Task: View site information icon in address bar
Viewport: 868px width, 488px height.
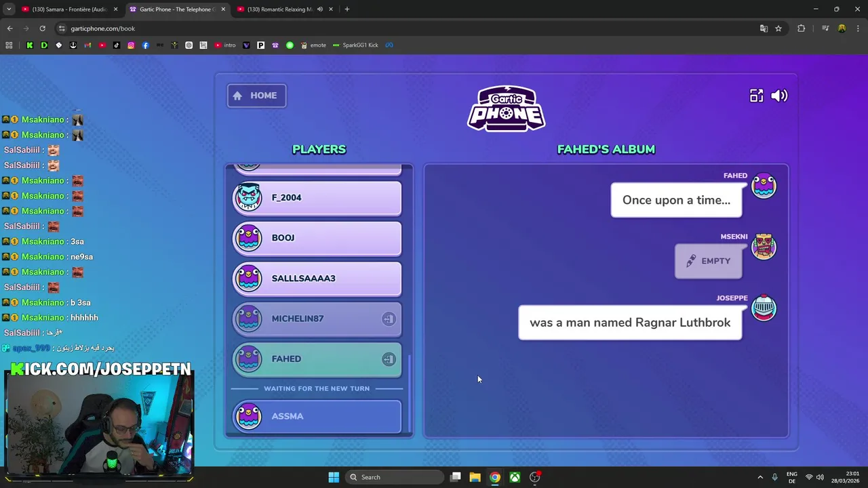Action: 62,28
